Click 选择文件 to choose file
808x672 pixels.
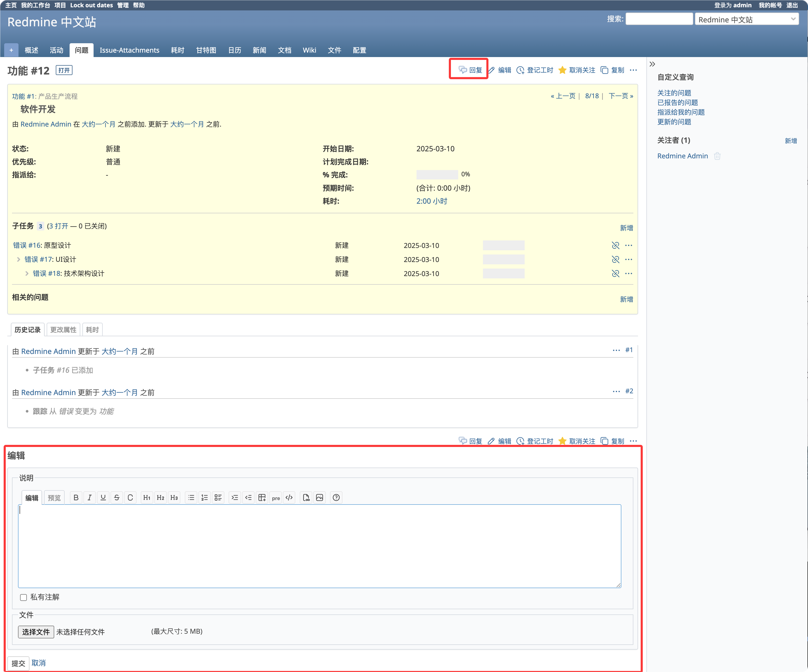(x=36, y=632)
